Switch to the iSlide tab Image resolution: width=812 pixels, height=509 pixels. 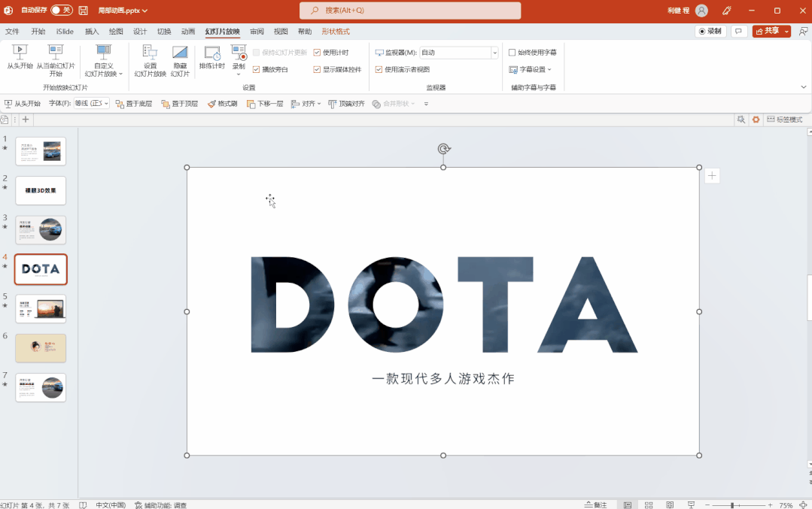coord(65,32)
